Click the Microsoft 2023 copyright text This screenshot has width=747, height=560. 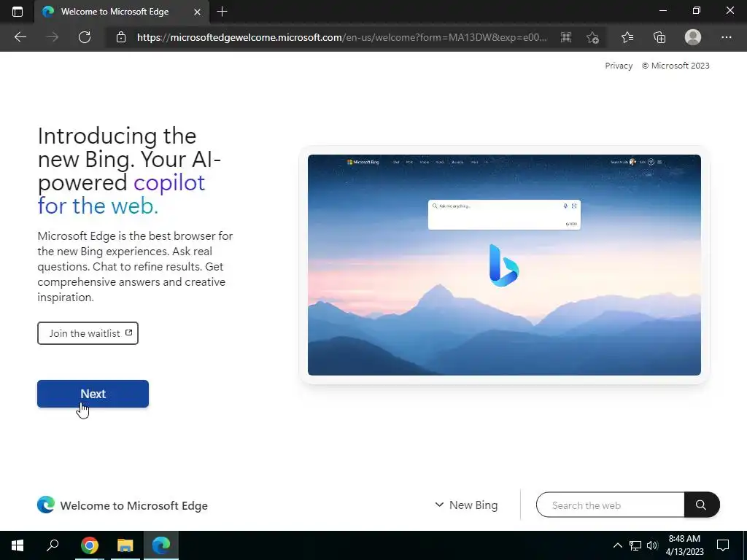(x=675, y=66)
